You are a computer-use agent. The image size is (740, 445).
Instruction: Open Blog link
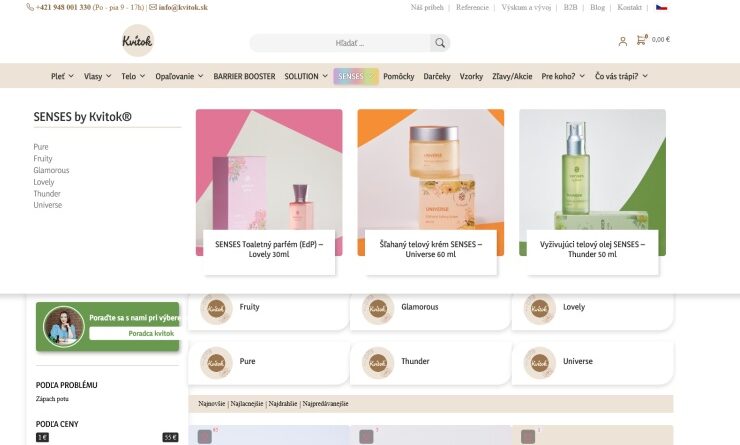(x=597, y=7)
